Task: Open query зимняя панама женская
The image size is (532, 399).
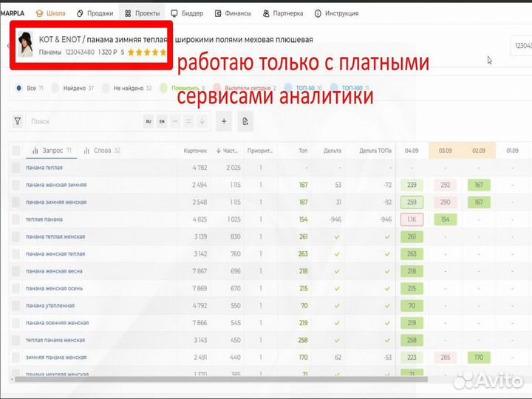Action: [x=56, y=358]
